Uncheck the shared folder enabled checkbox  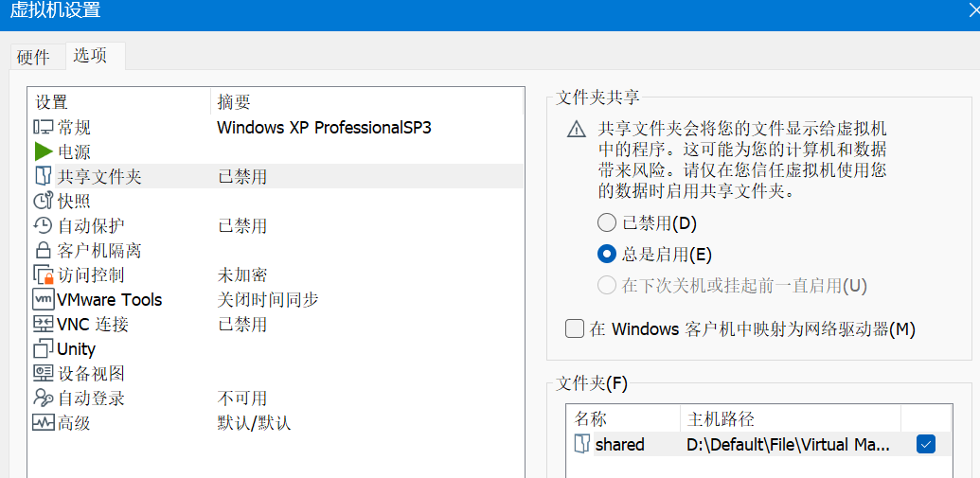pyautogui.click(x=925, y=444)
